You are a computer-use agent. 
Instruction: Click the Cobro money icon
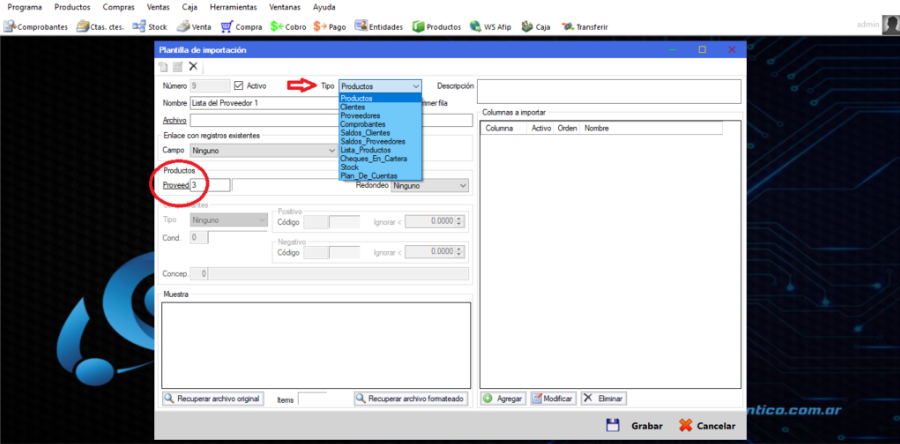[276, 26]
